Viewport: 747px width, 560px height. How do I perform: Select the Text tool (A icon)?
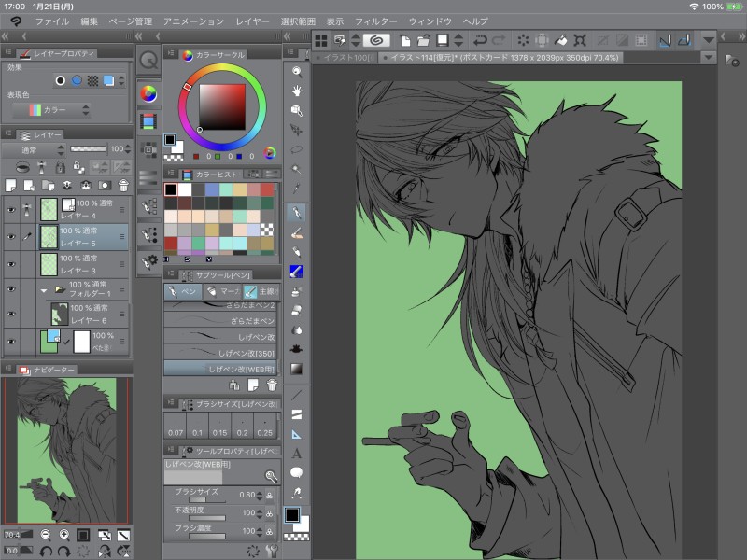[296, 454]
